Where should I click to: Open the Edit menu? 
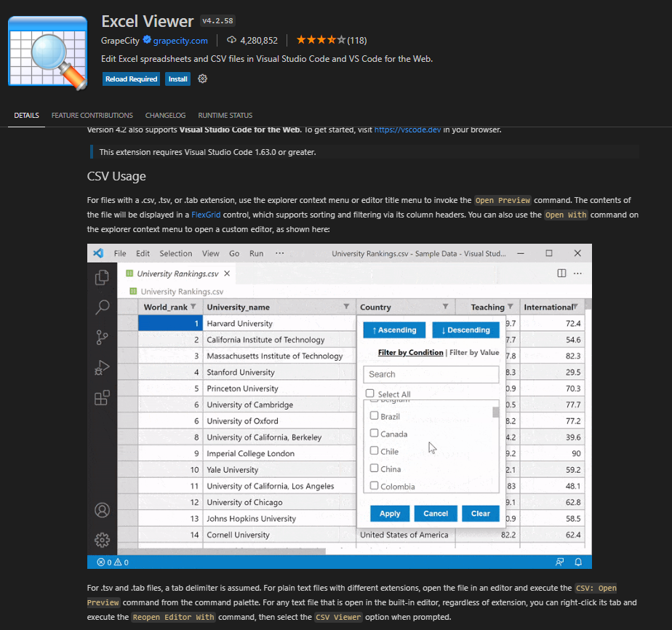click(143, 253)
